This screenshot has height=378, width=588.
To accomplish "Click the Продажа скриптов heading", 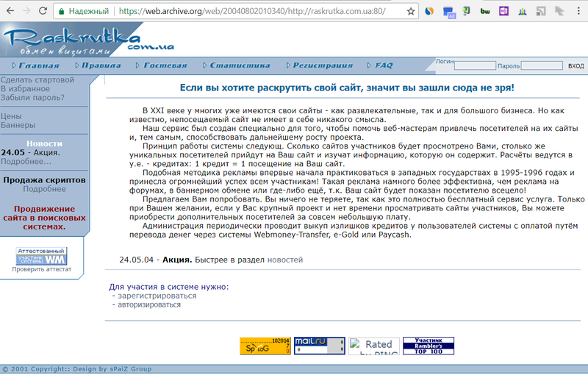I will (44, 179).
